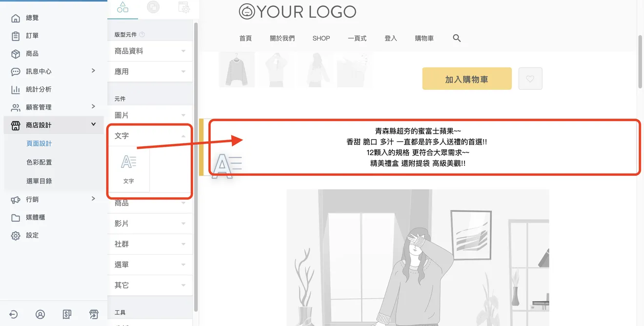Click SHOP in the store navigation
The image size is (644, 326).
pos(322,38)
